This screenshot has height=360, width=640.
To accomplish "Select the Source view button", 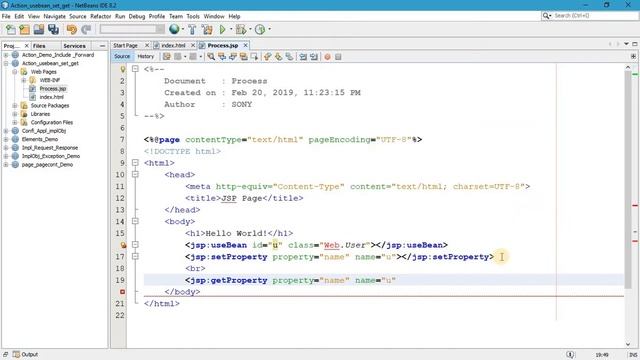I will (x=122, y=57).
